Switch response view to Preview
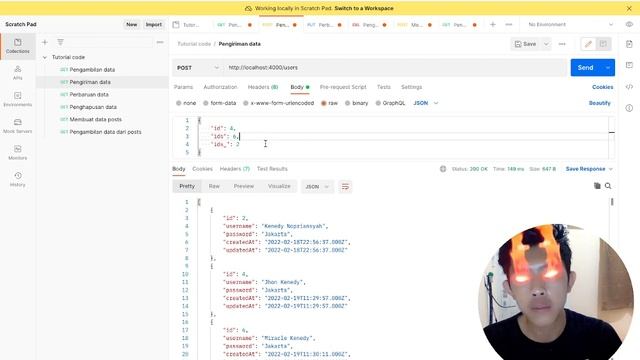Screen dimensions: 640x360 click(244, 186)
